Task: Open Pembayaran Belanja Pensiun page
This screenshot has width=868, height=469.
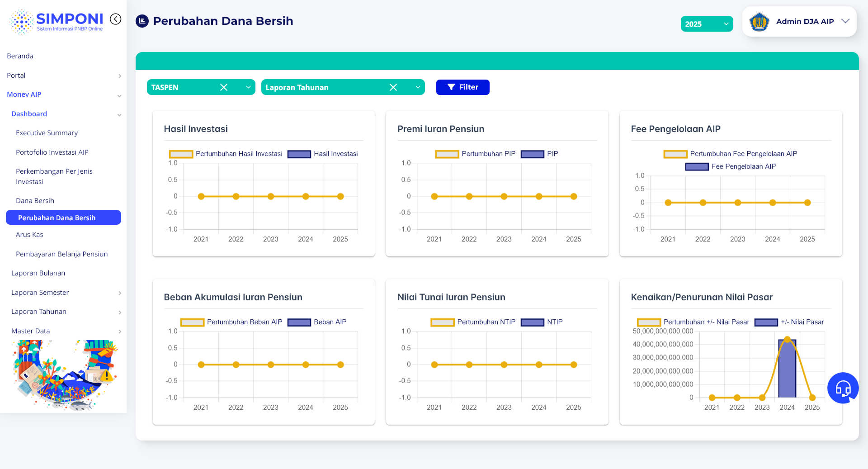Action: 62,254
